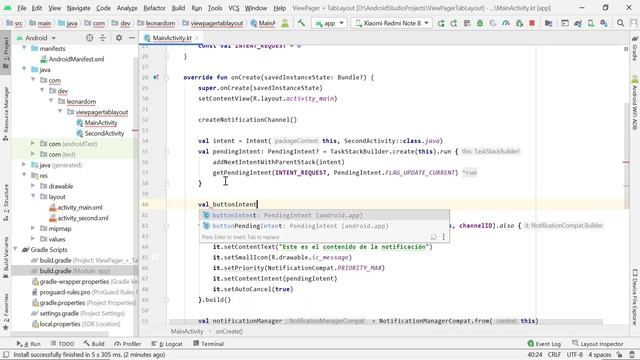This screenshot has height=360, width=640.
Task: Open the Event Log
Action: click(x=544, y=344)
